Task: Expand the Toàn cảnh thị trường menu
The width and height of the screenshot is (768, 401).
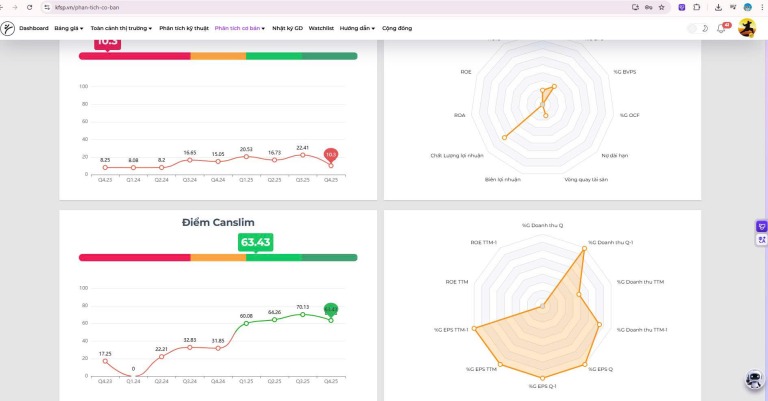Action: click(x=121, y=28)
